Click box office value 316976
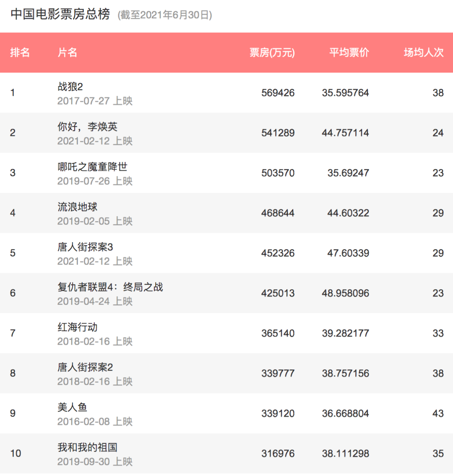The image size is (453, 476). point(278,453)
